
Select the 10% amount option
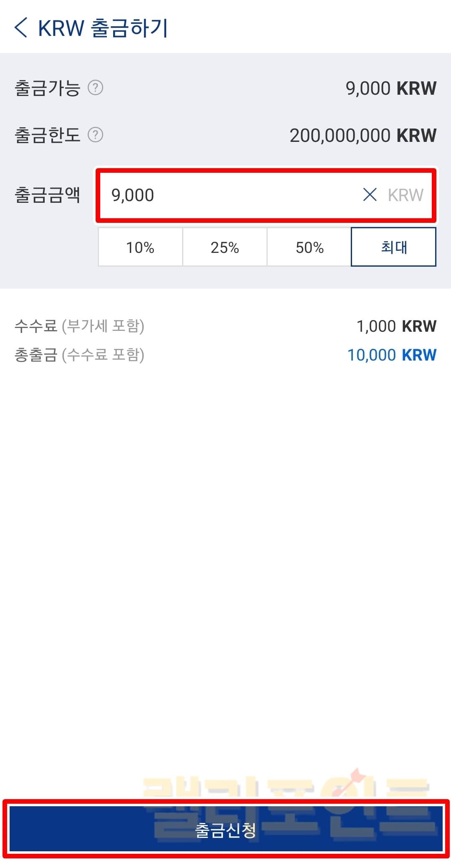click(x=140, y=247)
